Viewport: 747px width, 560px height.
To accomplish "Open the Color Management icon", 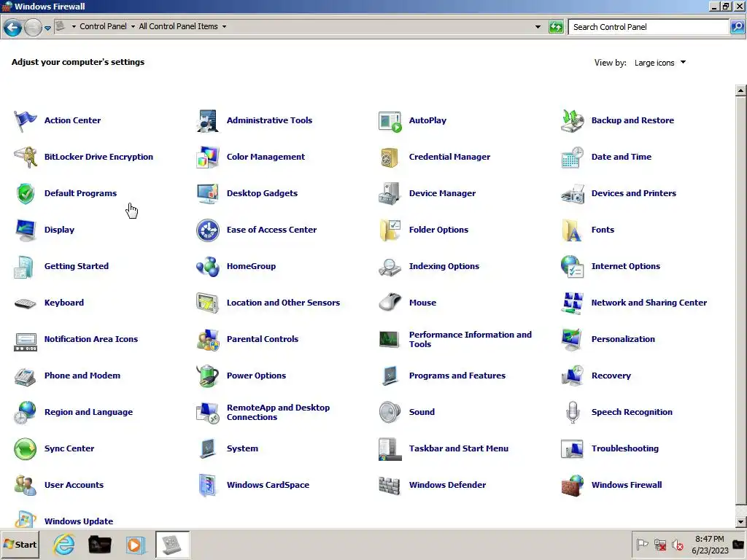I will pos(208,157).
